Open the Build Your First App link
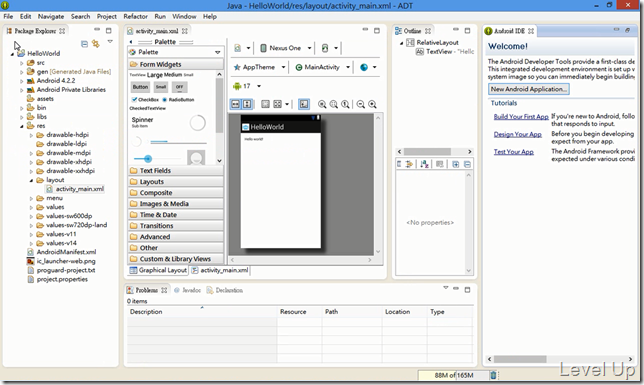Image resolution: width=644 pixels, height=385 pixels. click(x=521, y=117)
